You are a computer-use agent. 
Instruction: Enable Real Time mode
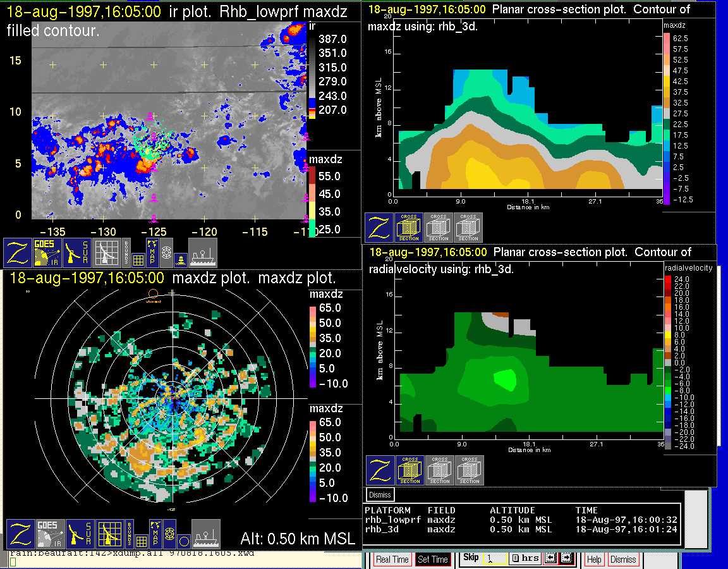pos(392,560)
